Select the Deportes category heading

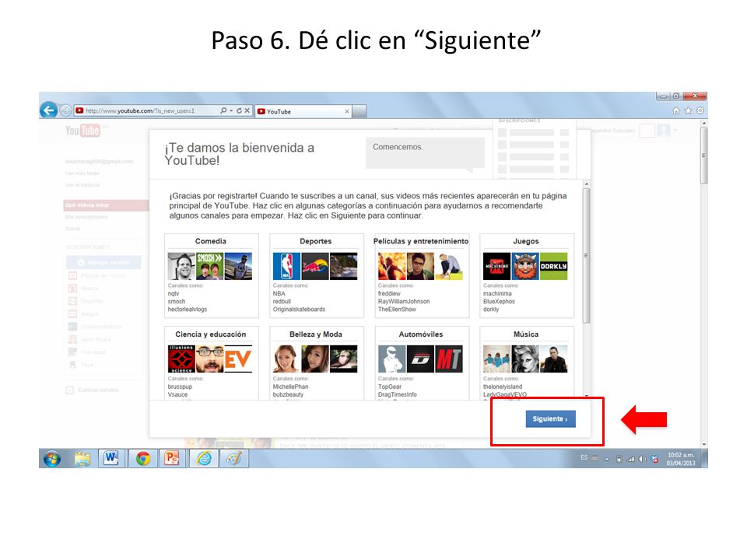pos(316,241)
